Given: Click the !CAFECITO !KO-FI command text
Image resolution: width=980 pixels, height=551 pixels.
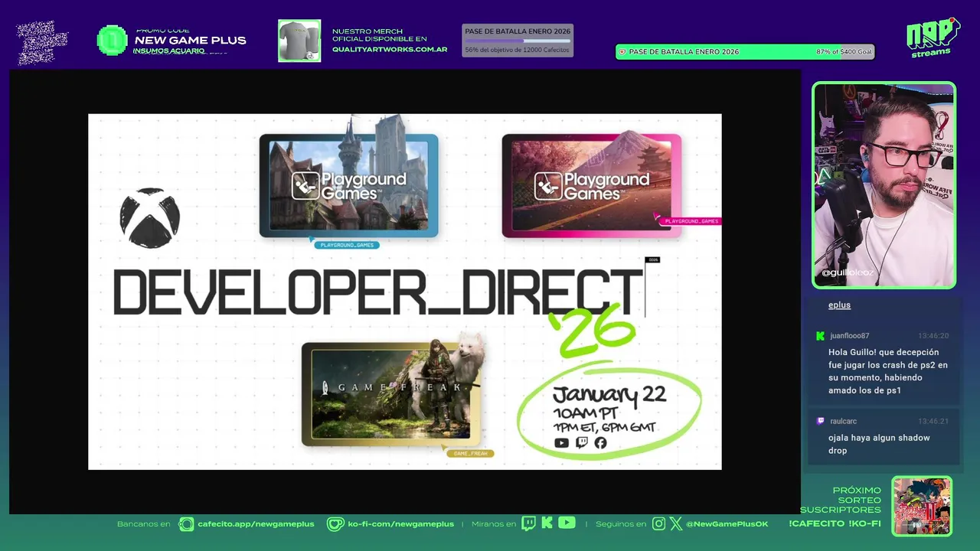Looking at the screenshot, I should coord(835,524).
